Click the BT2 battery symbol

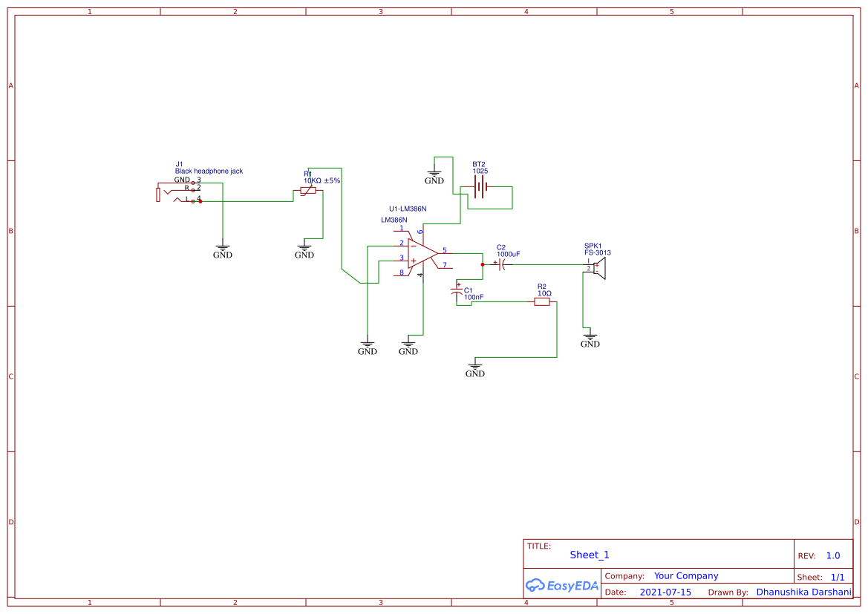pyautogui.click(x=481, y=188)
